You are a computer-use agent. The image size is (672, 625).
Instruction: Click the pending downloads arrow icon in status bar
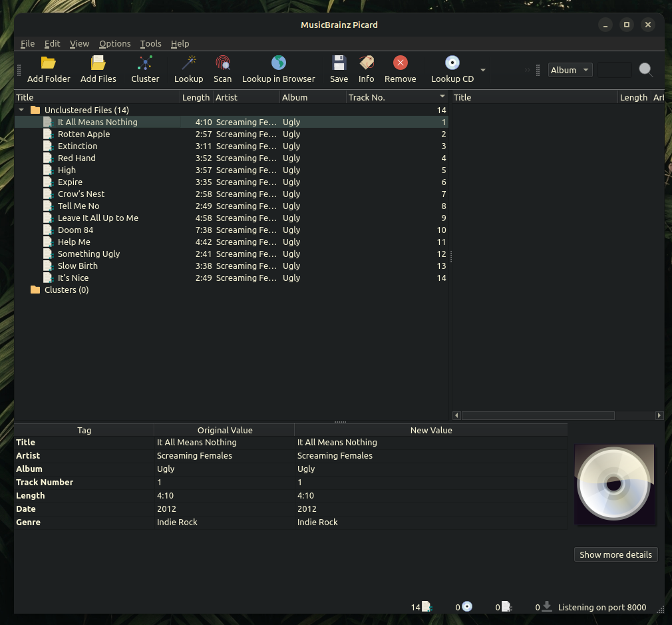tap(546, 606)
